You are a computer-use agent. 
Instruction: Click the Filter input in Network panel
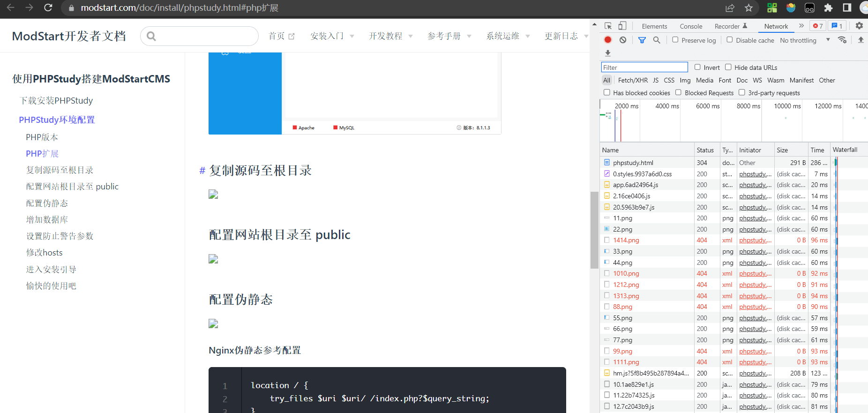point(644,67)
